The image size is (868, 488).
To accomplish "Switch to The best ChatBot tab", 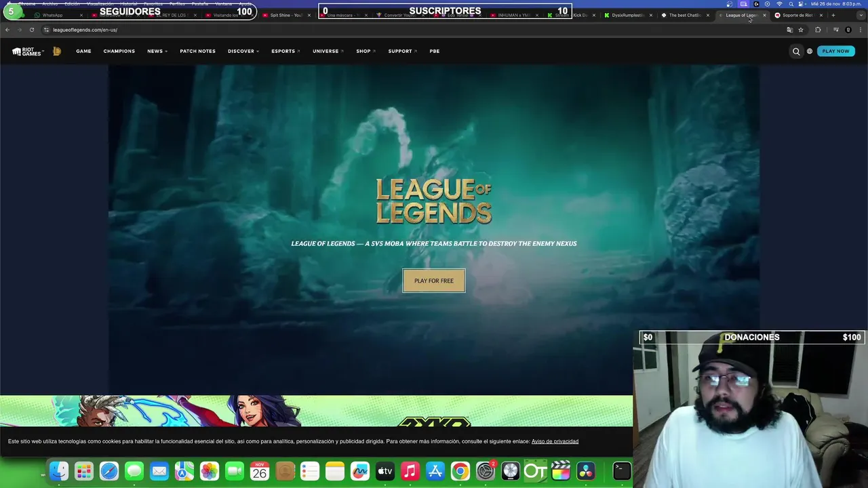I will [x=685, y=15].
